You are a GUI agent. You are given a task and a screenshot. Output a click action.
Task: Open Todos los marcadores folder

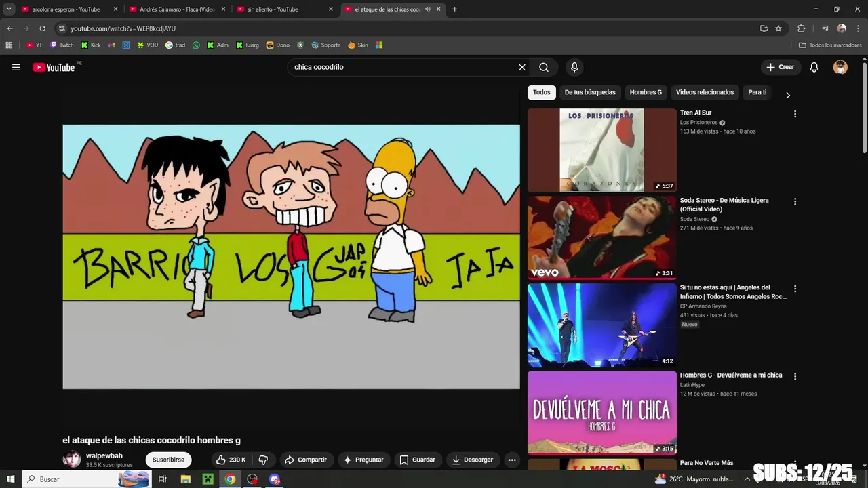click(830, 45)
